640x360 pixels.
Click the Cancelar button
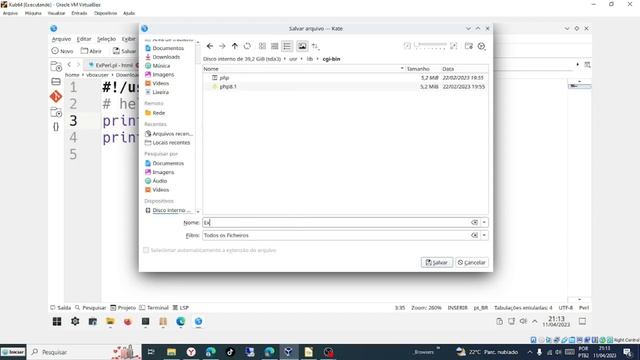click(x=472, y=262)
